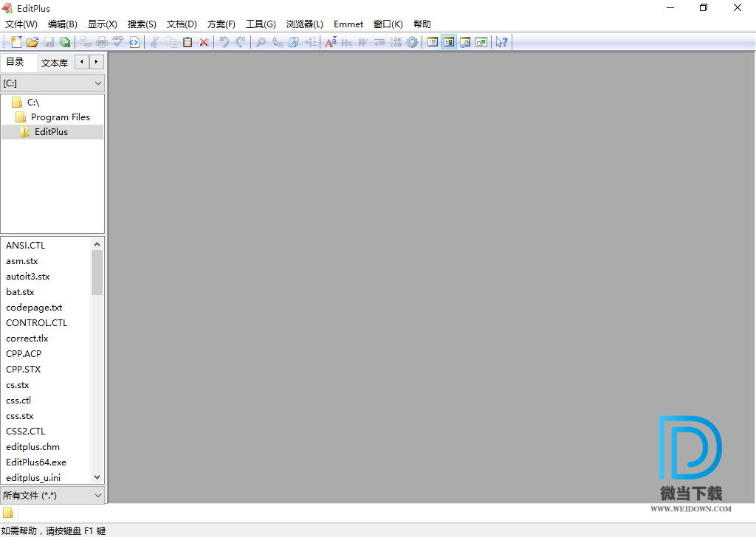Screen dimensions: 756x537
Task: Open the 浏览器(L) menu
Action: [x=305, y=24]
